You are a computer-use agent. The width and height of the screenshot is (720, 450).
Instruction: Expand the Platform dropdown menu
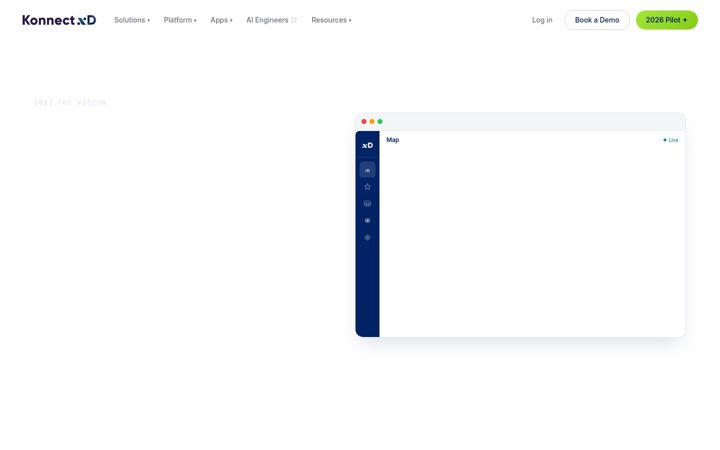click(180, 20)
